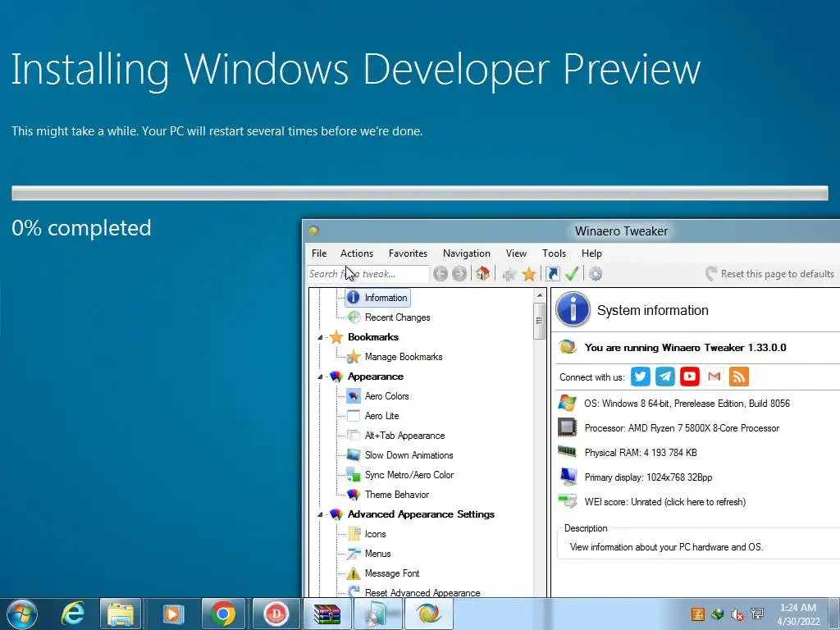
Task: Click the blue shortcut arrow toolbar icon
Action: point(552,274)
